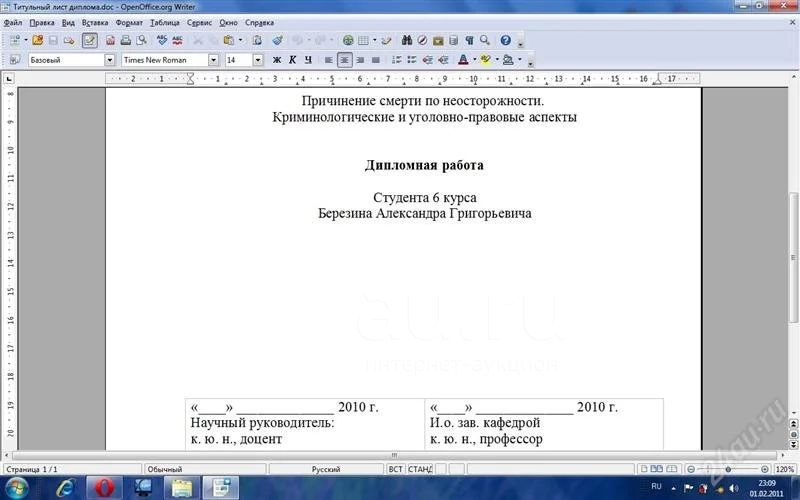The image size is (800, 500).
Task: Open the Правка menu
Action: pos(42,23)
